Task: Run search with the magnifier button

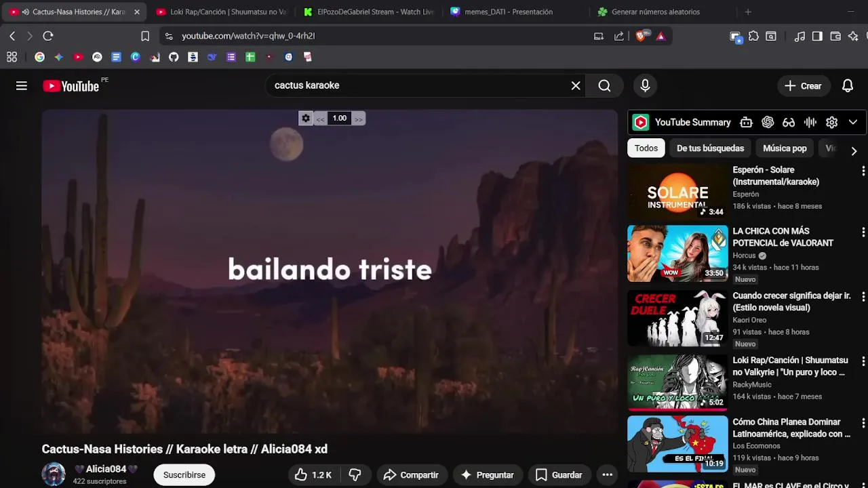Action: click(x=604, y=85)
